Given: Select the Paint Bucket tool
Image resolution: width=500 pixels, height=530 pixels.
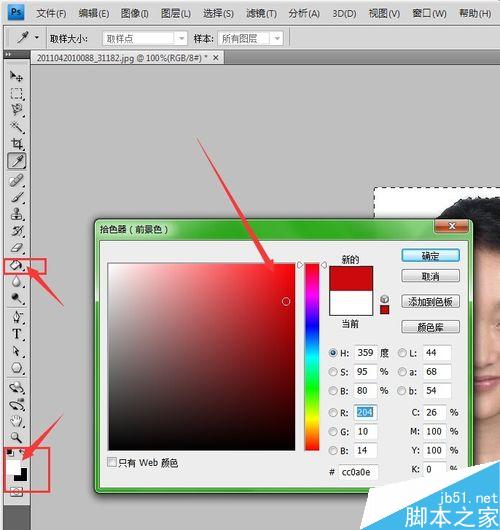Looking at the screenshot, I should (x=16, y=265).
